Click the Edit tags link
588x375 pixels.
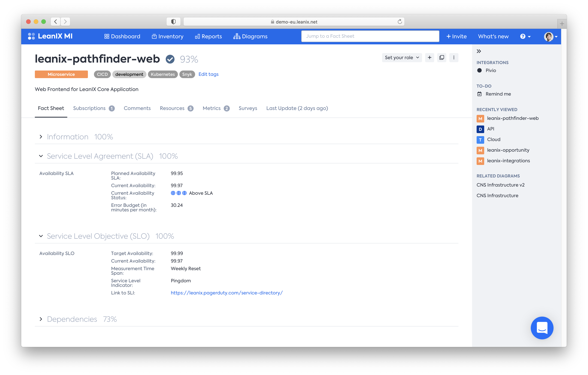208,74
